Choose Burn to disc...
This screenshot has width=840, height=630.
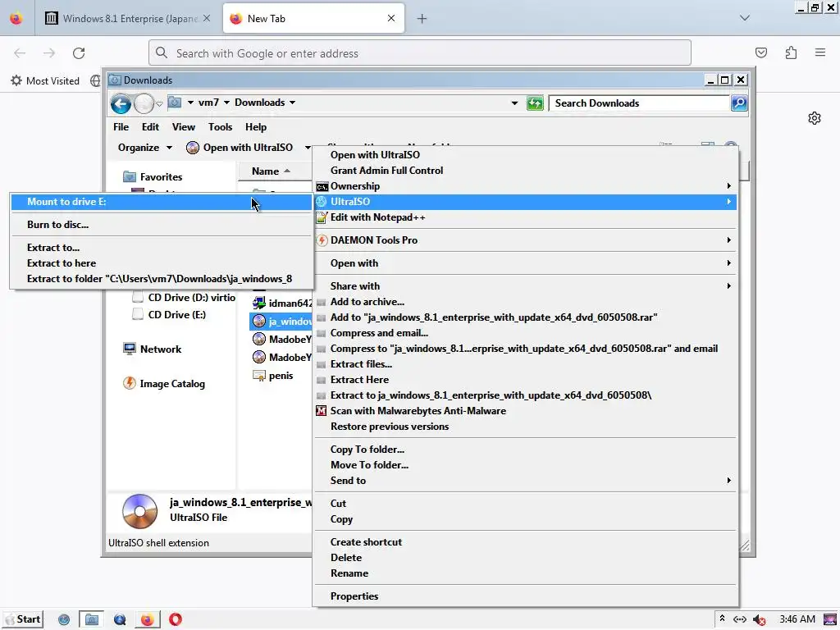tap(161, 225)
